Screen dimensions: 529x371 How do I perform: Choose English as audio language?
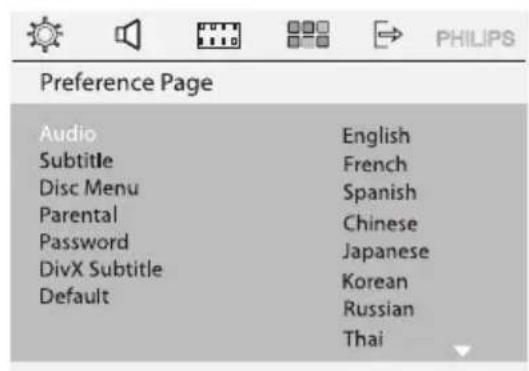pos(376,136)
